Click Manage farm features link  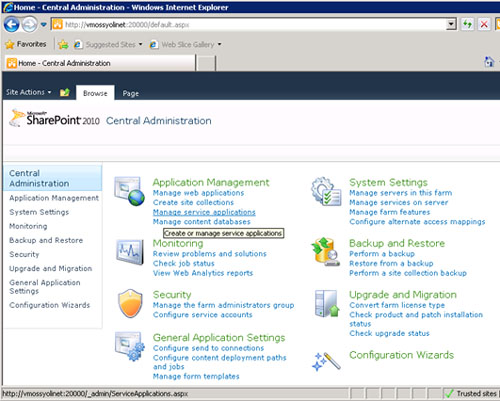[x=390, y=212]
